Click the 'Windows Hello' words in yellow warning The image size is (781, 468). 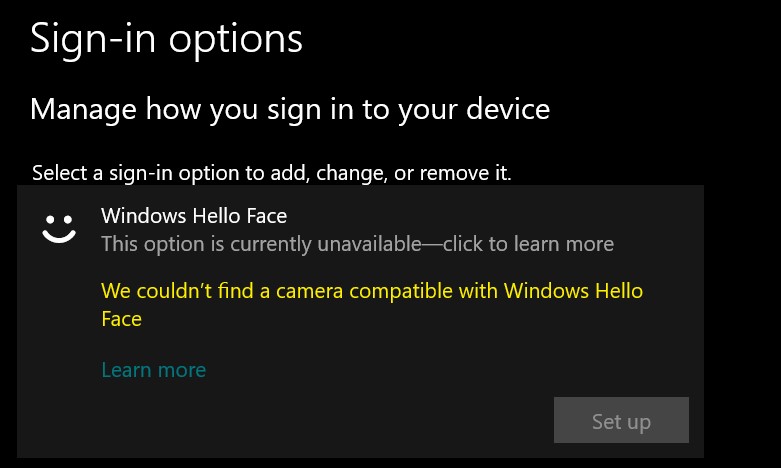(x=573, y=291)
